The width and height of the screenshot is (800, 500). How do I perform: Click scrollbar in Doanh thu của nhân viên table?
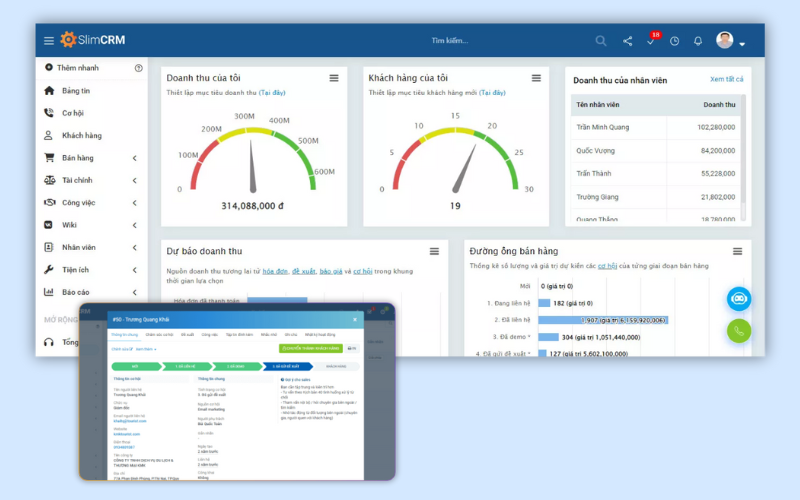click(743, 153)
